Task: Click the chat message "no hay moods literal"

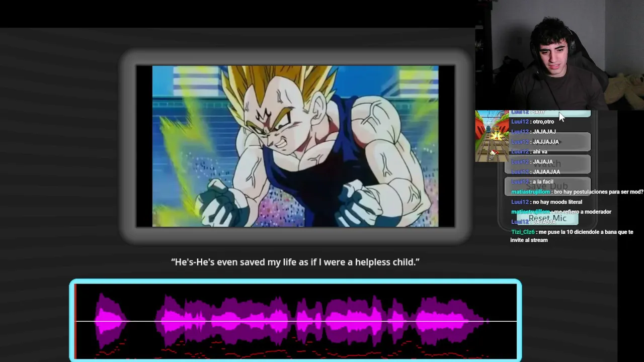Action: point(557,202)
